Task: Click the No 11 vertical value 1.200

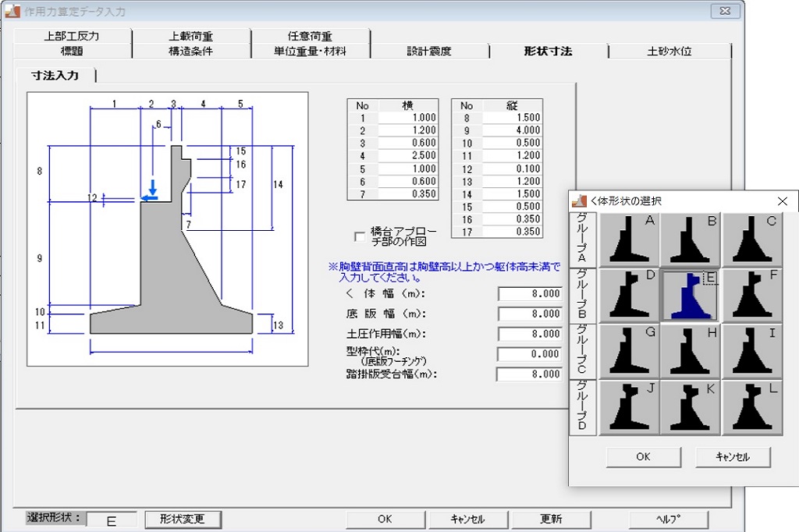Action: coord(512,156)
